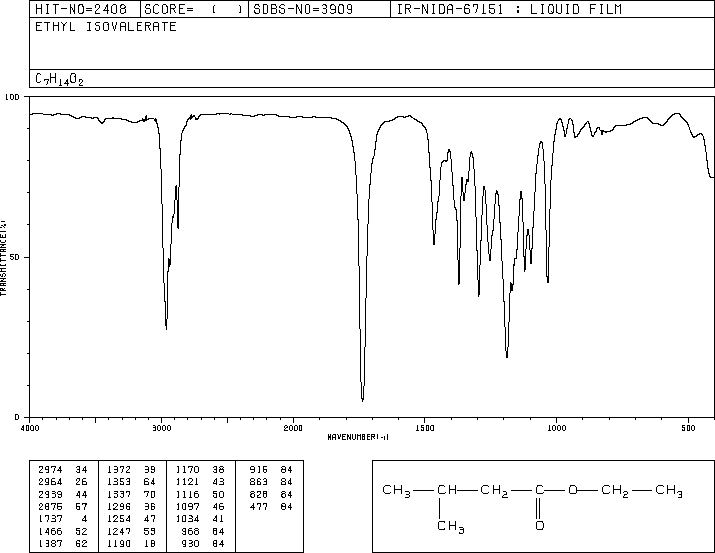Viewport: 715px width, 553px height.
Task: Click the 0 transmittance axis label
Action: [17, 417]
